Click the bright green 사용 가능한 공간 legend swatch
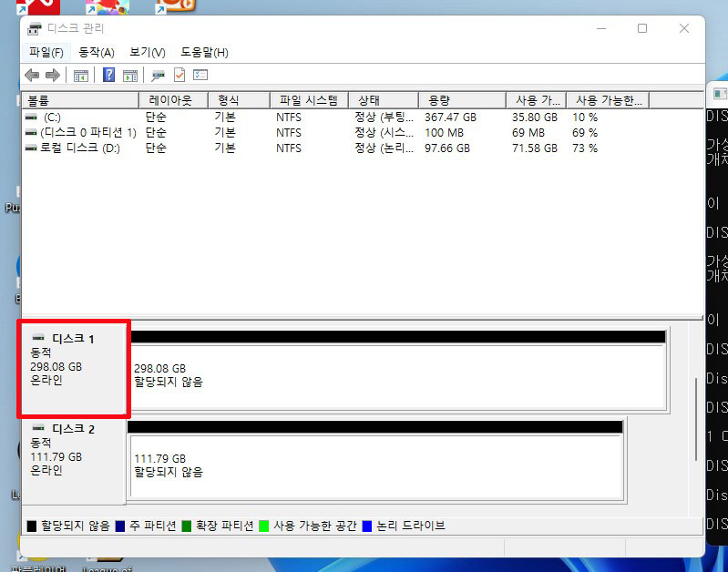Viewport: 728px width, 572px height. 263,526
